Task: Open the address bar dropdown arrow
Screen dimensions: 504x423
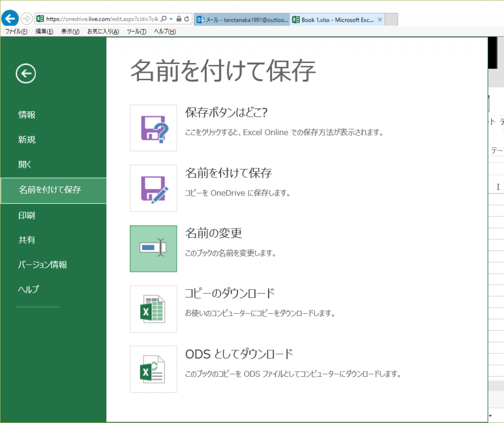Action: coord(171,19)
